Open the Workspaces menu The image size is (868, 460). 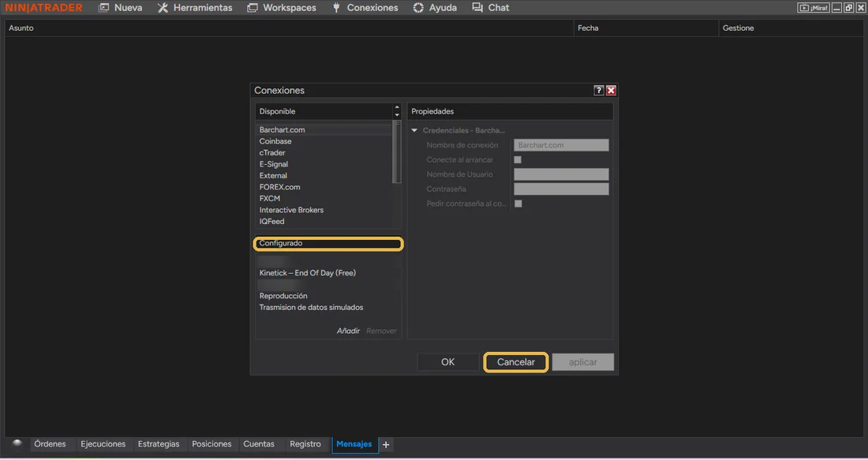click(x=281, y=8)
